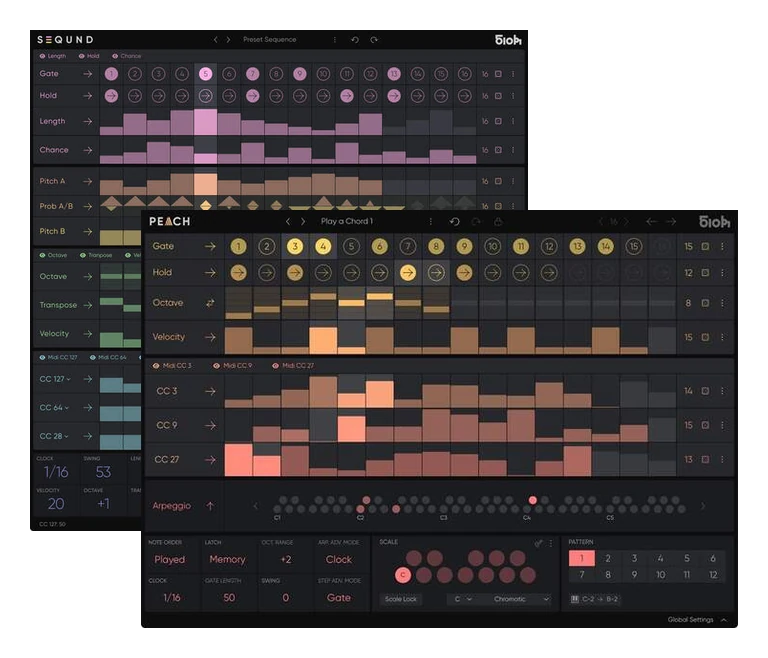Viewport: 768px width, 658px height.
Task: Click Arp Adv Mode value Clock
Action: click(x=339, y=560)
